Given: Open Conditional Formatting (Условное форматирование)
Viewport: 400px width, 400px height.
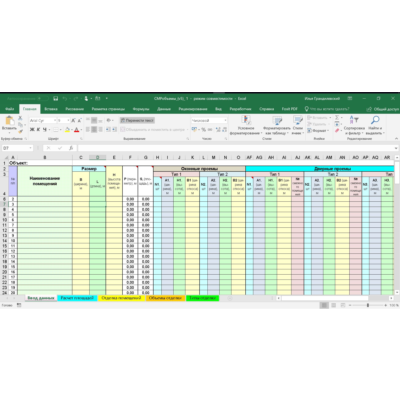Looking at the screenshot, I should coord(246,125).
